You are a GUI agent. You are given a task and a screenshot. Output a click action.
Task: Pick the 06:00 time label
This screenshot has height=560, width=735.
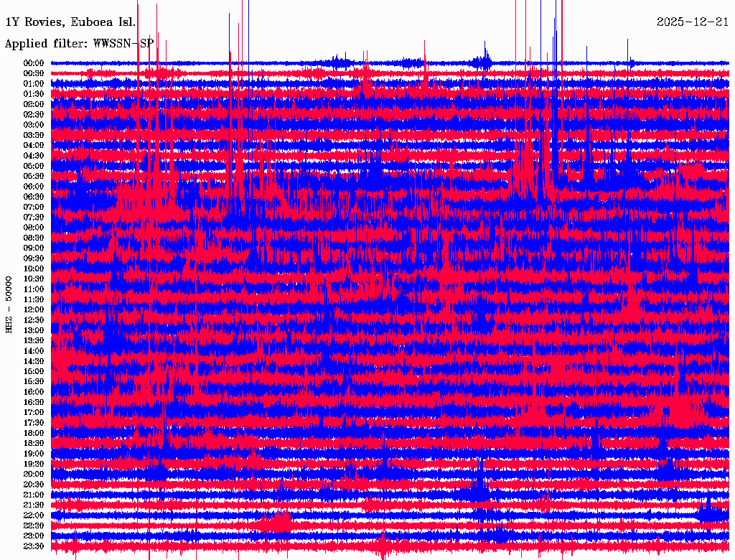[34, 187]
